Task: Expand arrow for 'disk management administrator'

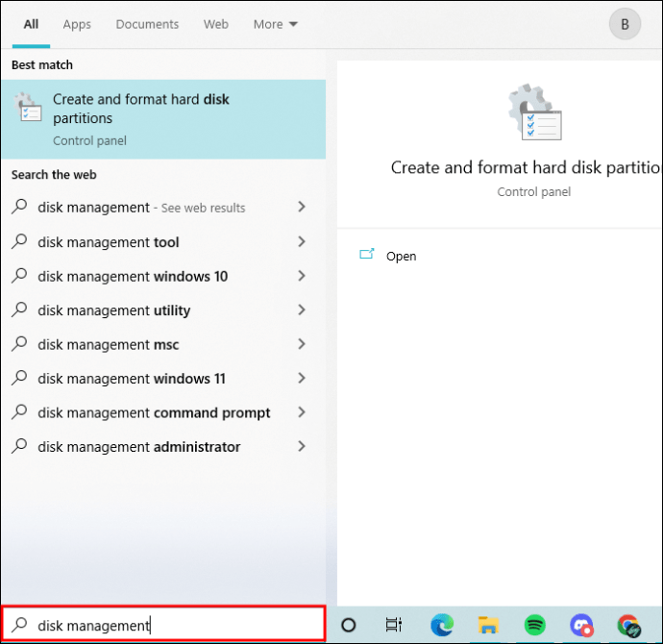Action: 302,446
